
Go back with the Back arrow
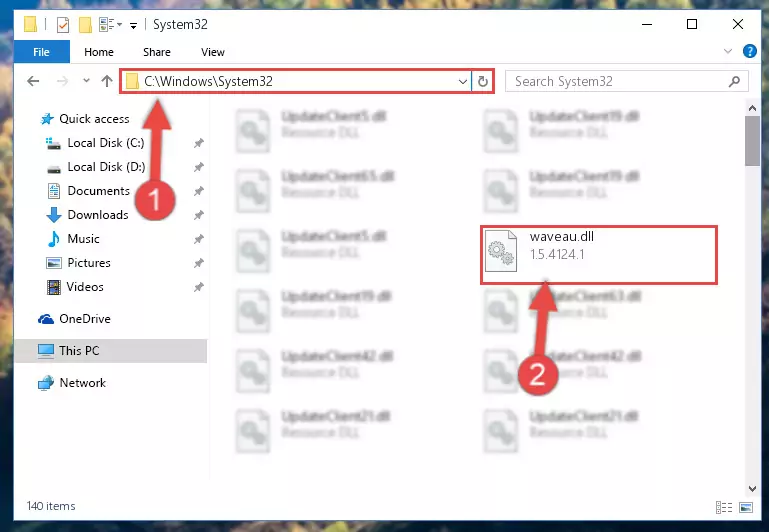[33, 81]
